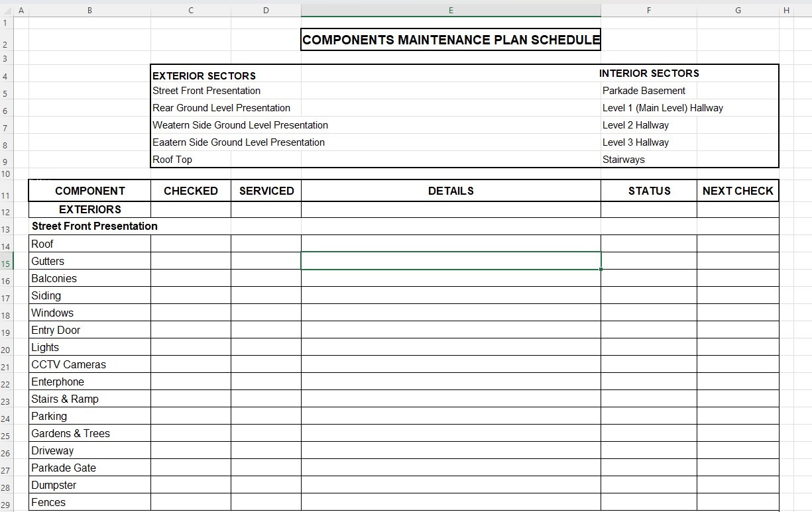812x512 pixels.
Task: Select the column G header
Action: 738,10
